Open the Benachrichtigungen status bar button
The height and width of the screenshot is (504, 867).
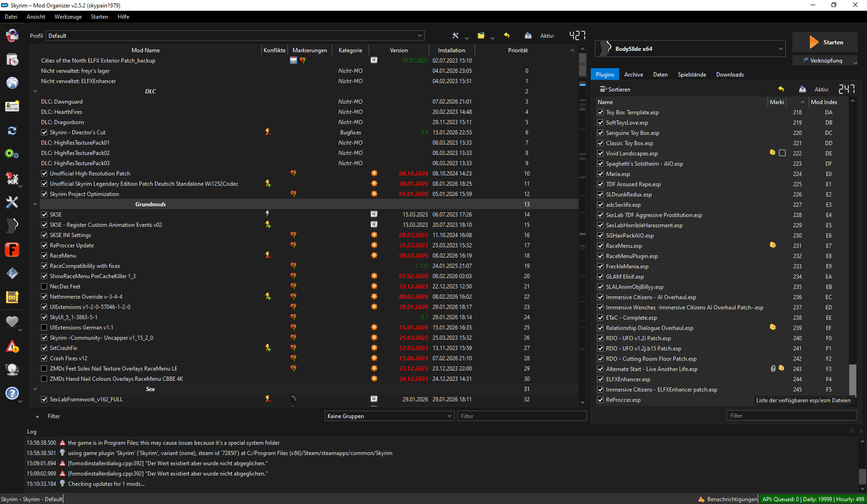(x=727, y=499)
